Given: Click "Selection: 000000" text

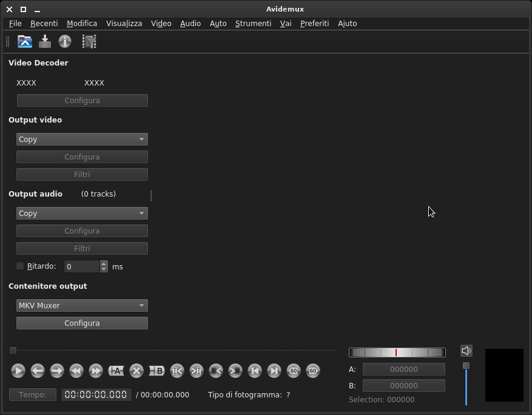Looking at the screenshot, I should pyautogui.click(x=382, y=399).
